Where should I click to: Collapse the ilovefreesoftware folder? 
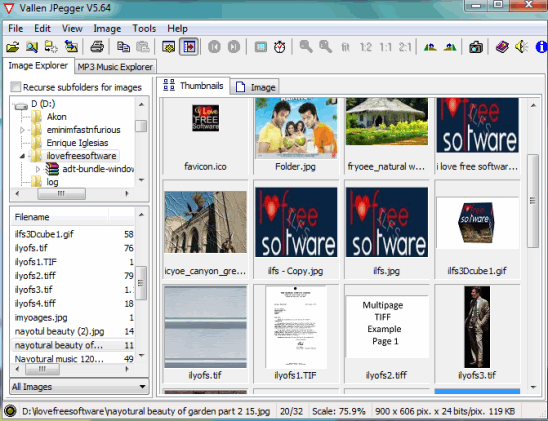coord(22,156)
